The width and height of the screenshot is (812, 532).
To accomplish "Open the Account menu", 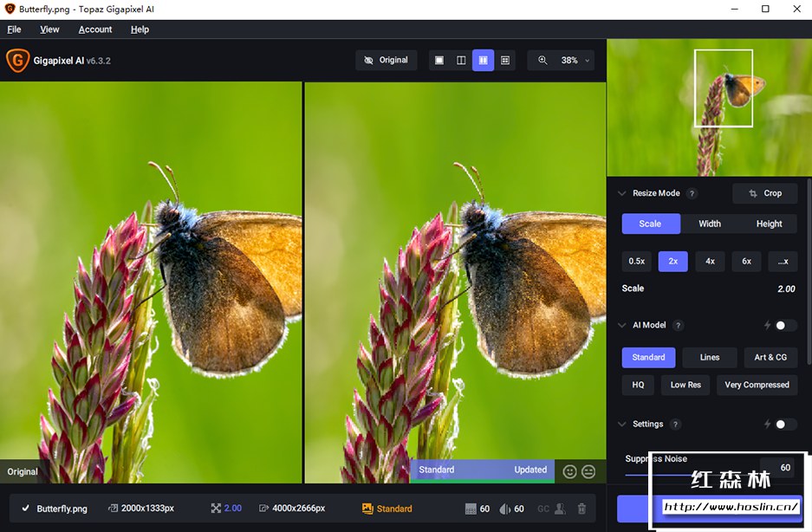I will (x=95, y=29).
